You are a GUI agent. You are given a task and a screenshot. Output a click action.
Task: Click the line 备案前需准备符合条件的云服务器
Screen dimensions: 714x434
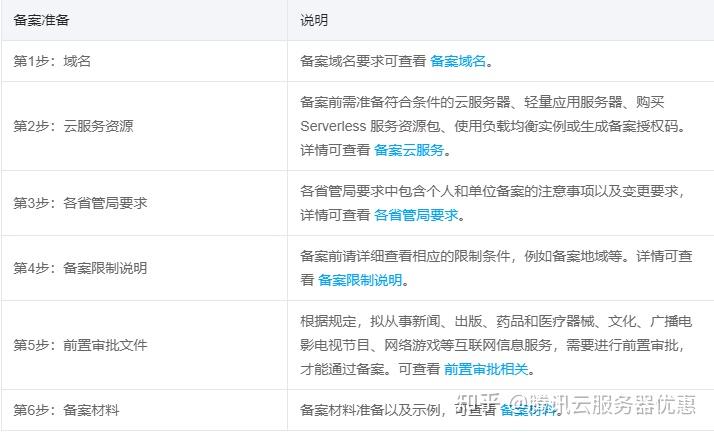point(482,102)
